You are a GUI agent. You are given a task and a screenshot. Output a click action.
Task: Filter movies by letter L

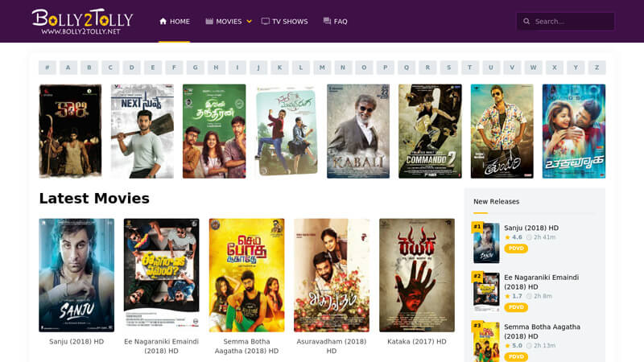[301, 68]
